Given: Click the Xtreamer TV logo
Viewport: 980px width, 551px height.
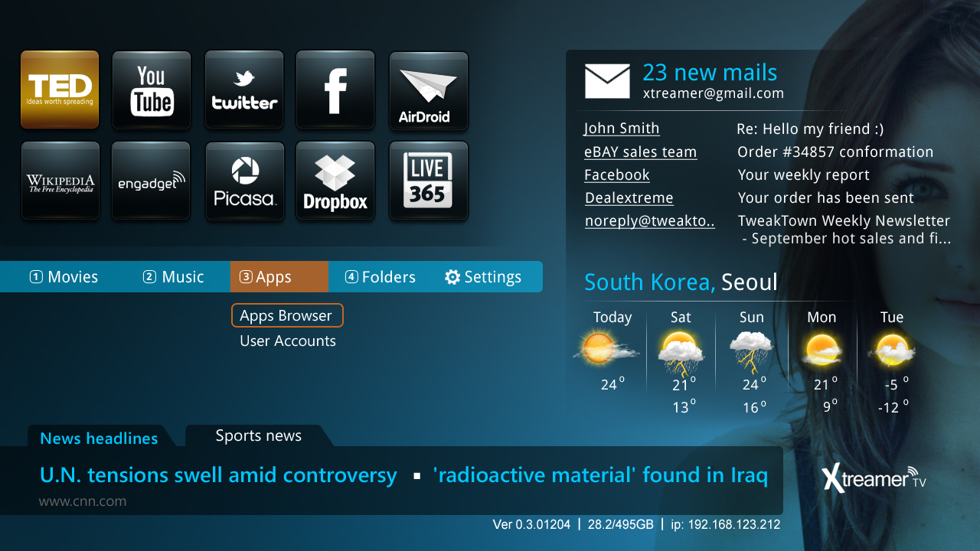Looking at the screenshot, I should point(874,478).
